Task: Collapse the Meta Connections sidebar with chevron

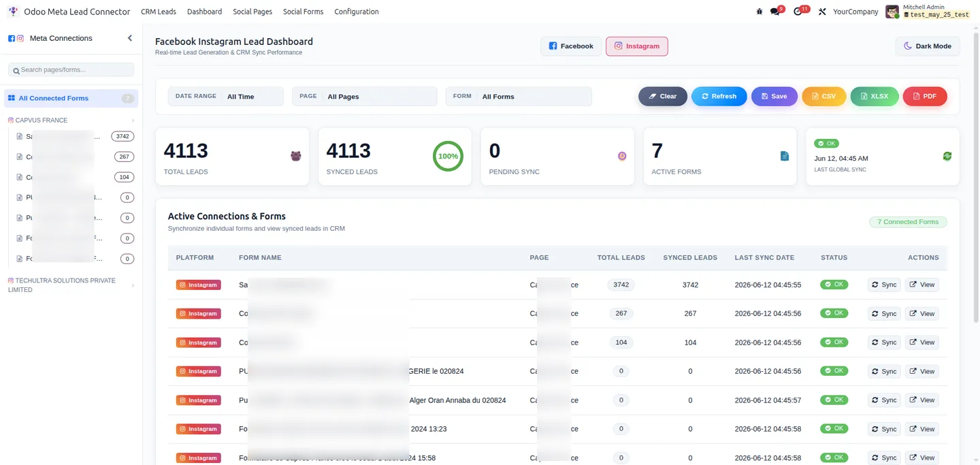Action: (x=129, y=38)
